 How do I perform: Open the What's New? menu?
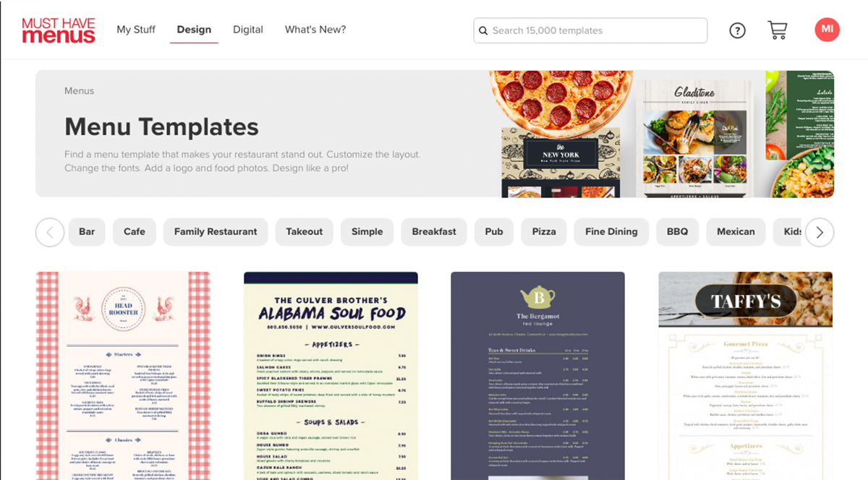click(315, 30)
